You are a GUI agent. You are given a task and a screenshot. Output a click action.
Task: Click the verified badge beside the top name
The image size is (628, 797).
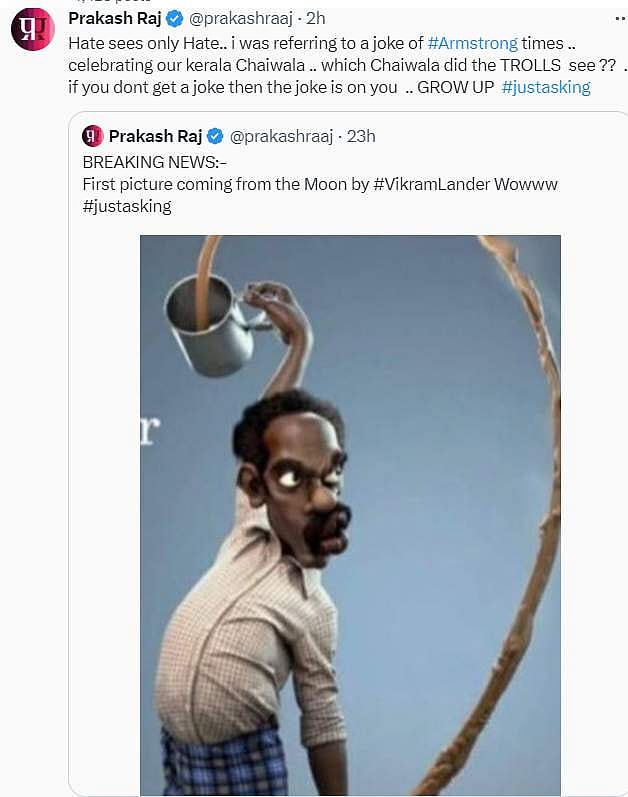(x=174, y=18)
